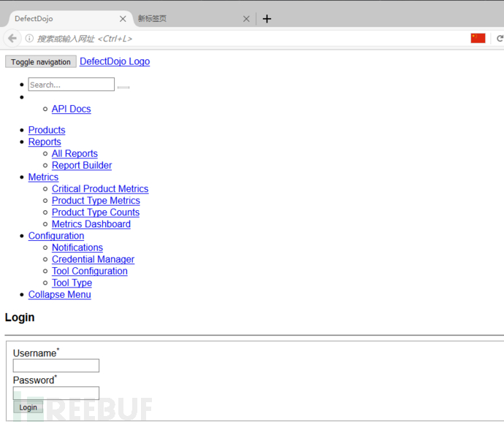
Task: Open the API Docs link
Action: click(x=72, y=109)
